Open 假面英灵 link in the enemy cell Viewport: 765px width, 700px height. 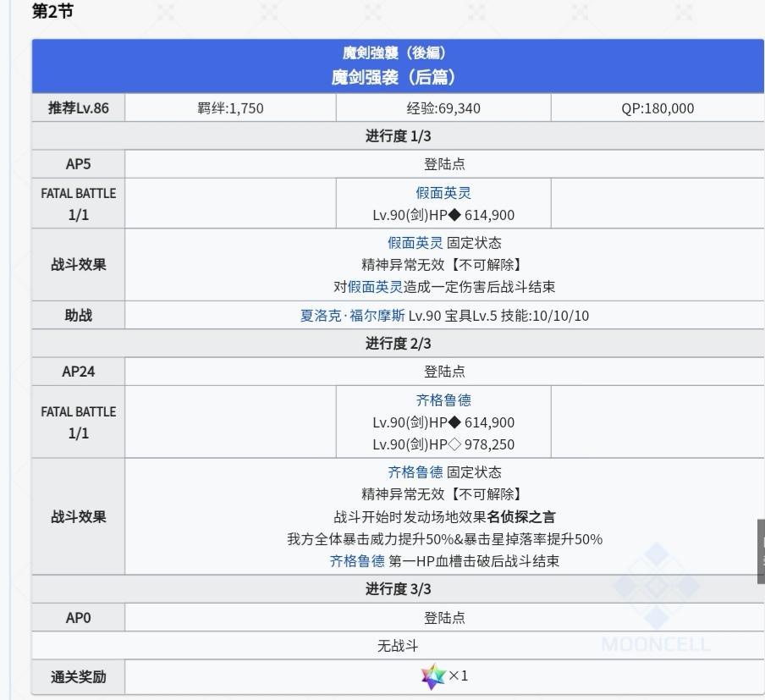click(x=443, y=193)
